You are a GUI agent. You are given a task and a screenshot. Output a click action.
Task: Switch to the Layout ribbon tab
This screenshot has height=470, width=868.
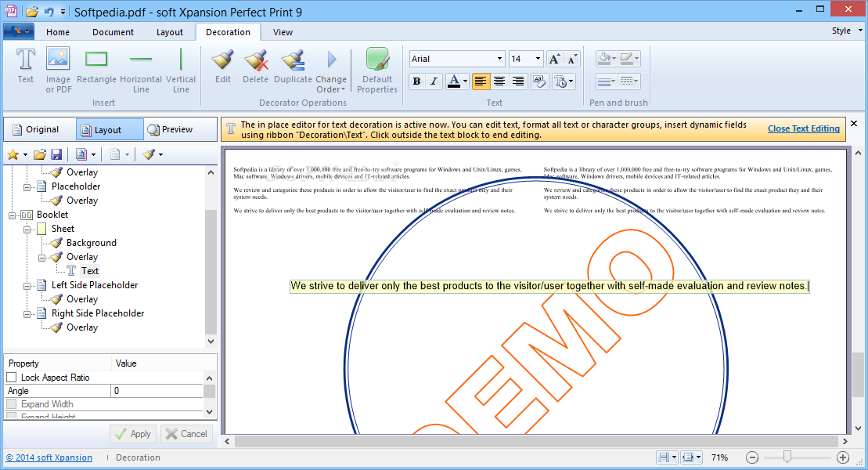(x=169, y=32)
